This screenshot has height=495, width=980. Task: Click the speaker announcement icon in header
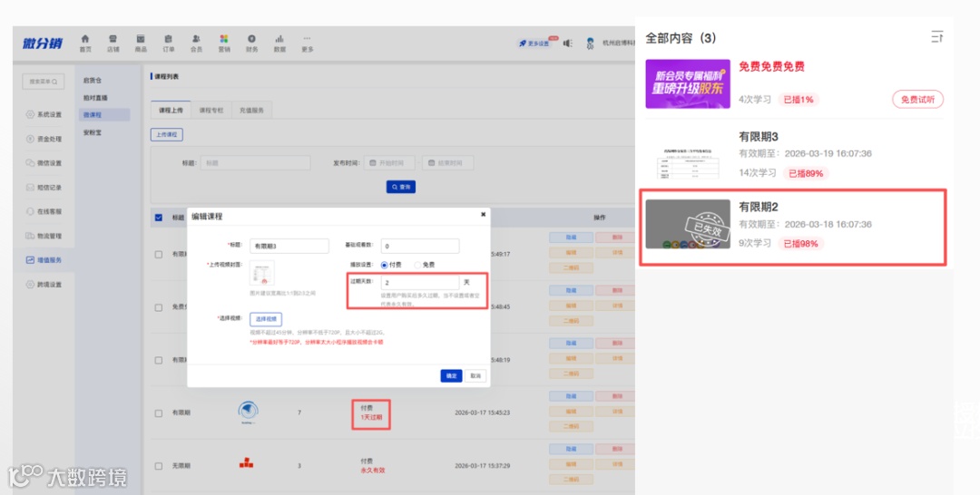click(x=567, y=44)
